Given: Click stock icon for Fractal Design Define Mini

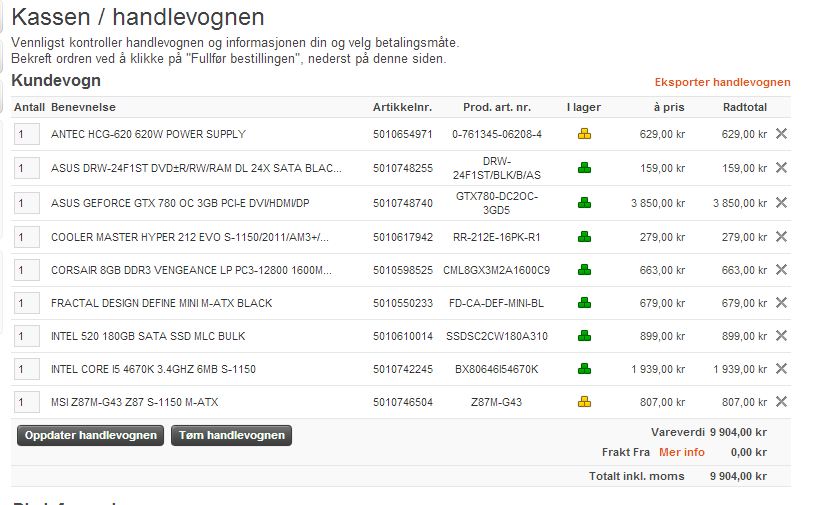Looking at the screenshot, I should 584,302.
